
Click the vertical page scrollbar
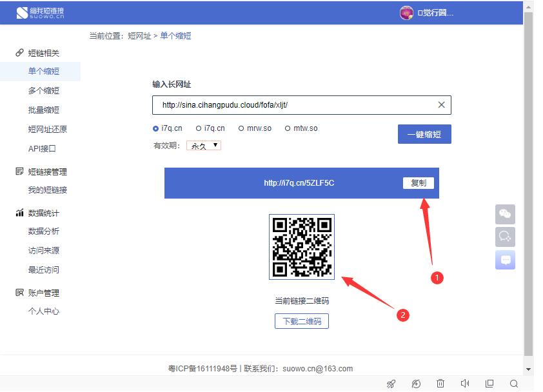[528, 184]
